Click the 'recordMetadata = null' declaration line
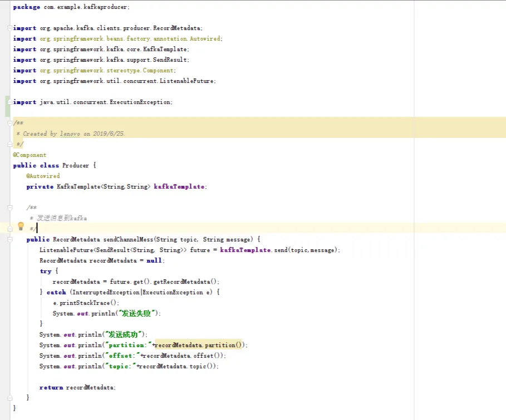The width and height of the screenshot is (506, 420). 102,261
